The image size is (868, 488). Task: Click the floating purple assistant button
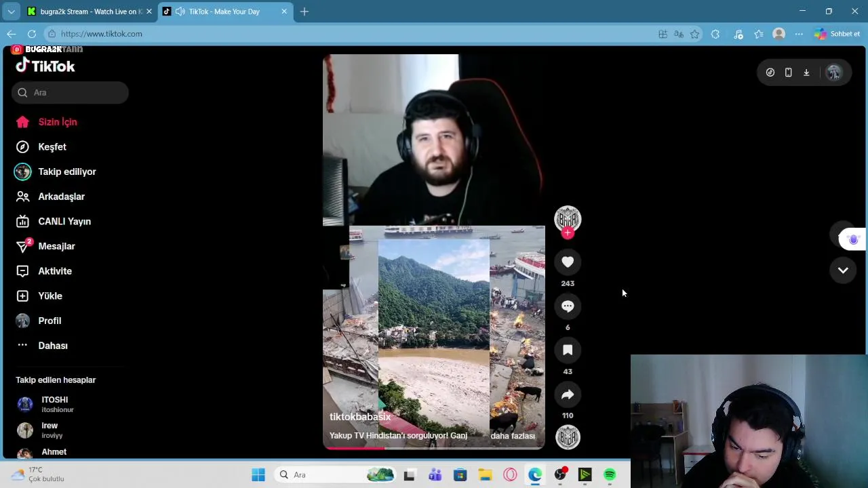pyautogui.click(x=853, y=239)
